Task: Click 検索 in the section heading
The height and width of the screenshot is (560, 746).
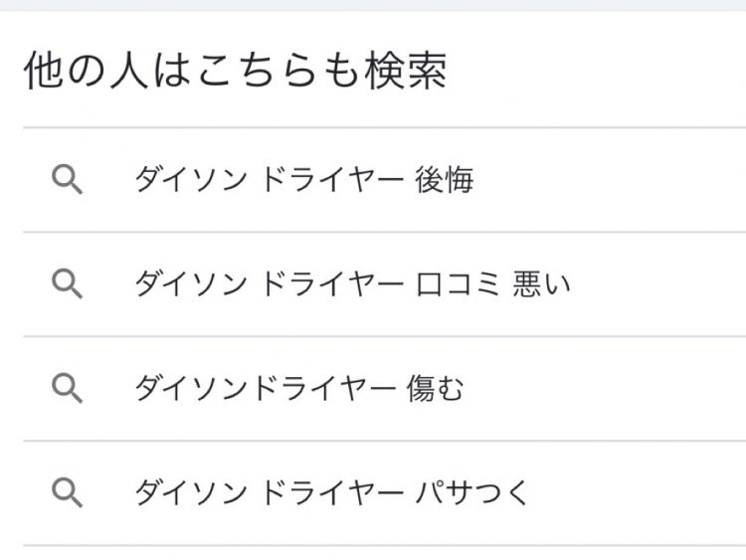Action: [406, 71]
